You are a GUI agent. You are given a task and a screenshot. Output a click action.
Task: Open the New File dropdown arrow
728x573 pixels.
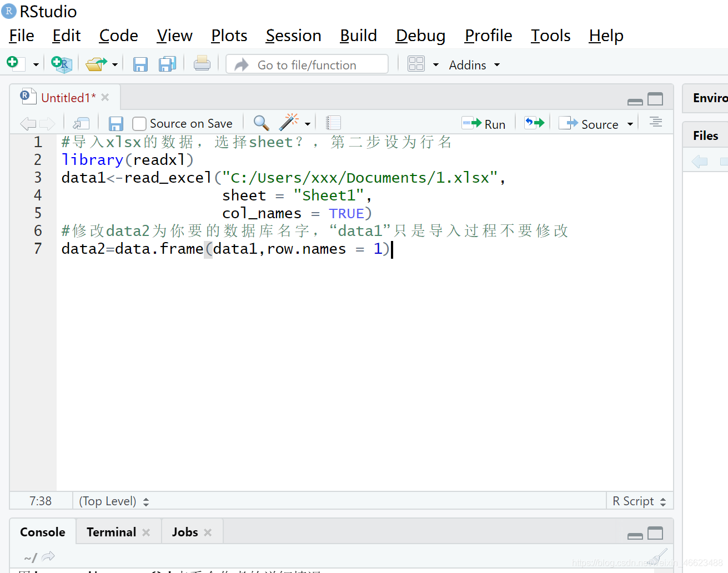coord(36,65)
